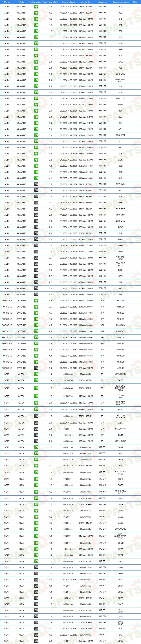The image size is (141, 644).
Task: Select the power cell '404kW / 550KM'
Action: [86, 362]
